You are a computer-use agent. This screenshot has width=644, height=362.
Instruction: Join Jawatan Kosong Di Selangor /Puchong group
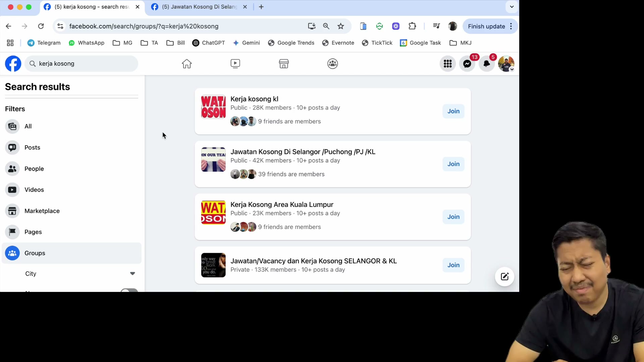tap(453, 164)
